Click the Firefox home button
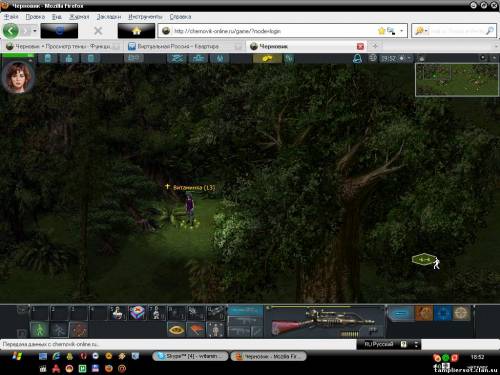Screen dimensions: 500x375 (136, 31)
